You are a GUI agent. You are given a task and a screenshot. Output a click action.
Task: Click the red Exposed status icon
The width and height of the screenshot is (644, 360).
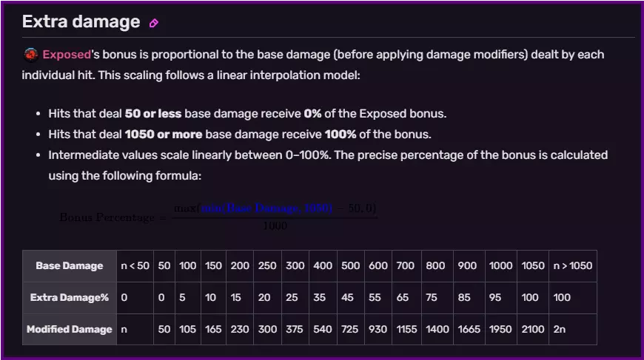31,54
